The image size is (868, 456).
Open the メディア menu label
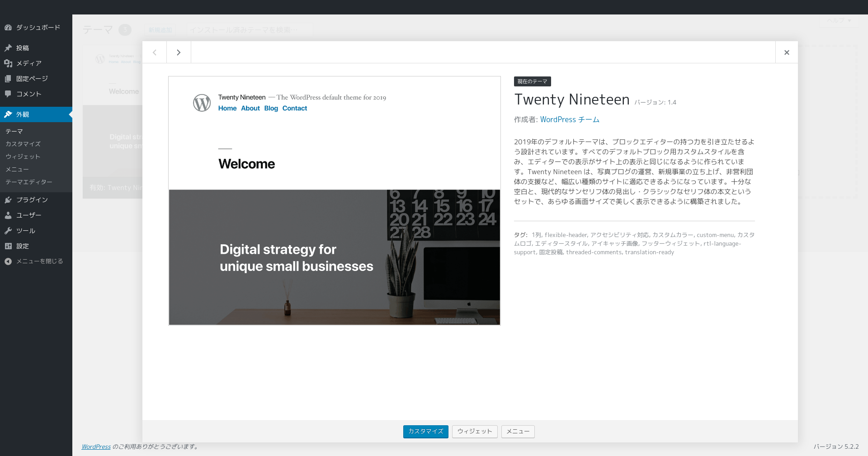29,63
